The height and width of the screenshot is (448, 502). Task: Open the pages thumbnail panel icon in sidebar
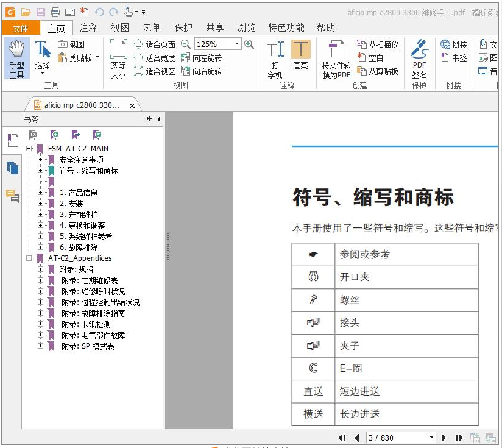coord(13,168)
